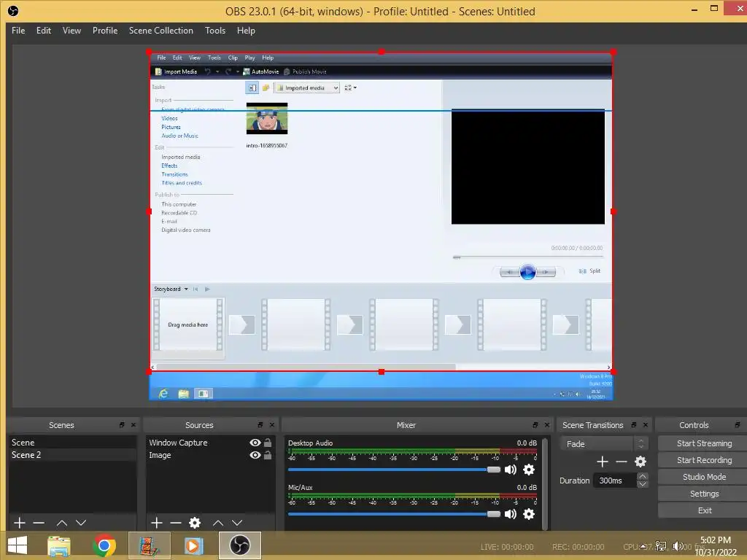Open the Edit menu

[43, 31]
